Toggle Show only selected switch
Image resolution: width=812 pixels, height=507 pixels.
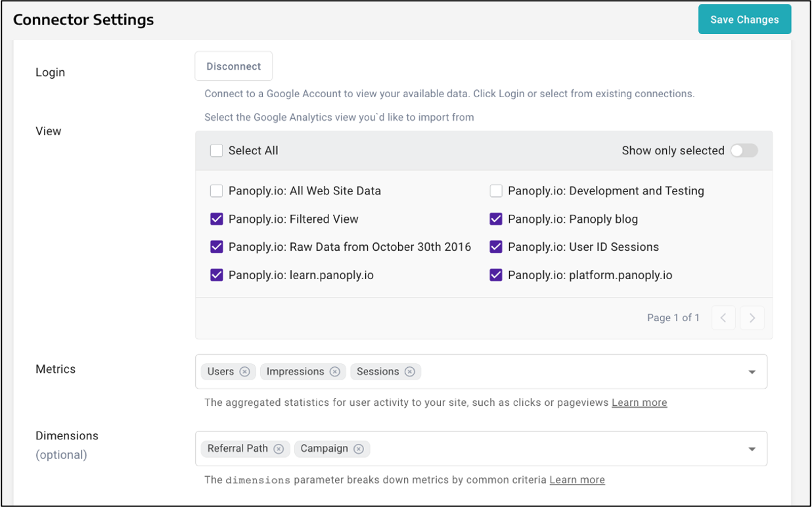tap(744, 150)
